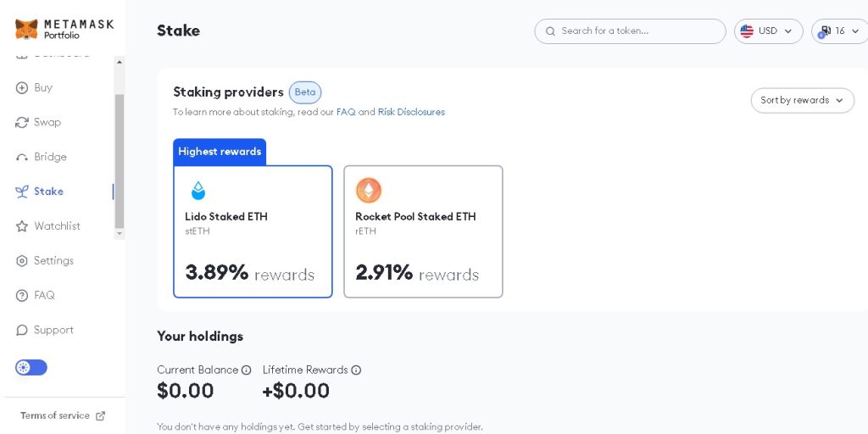This screenshot has height=434, width=868.
Task: Toggle the light/dark theme switch
Action: click(31, 368)
